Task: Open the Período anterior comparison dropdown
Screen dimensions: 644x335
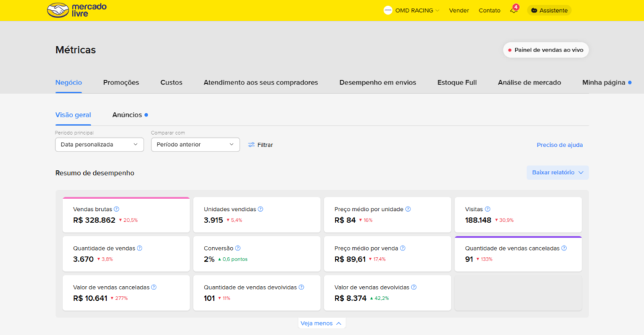Action: coord(195,144)
